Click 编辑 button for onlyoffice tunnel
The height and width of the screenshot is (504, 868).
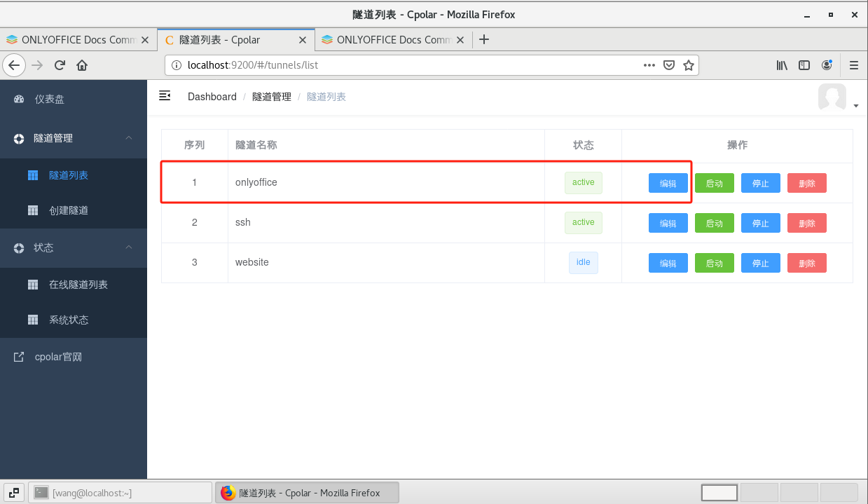coord(668,183)
